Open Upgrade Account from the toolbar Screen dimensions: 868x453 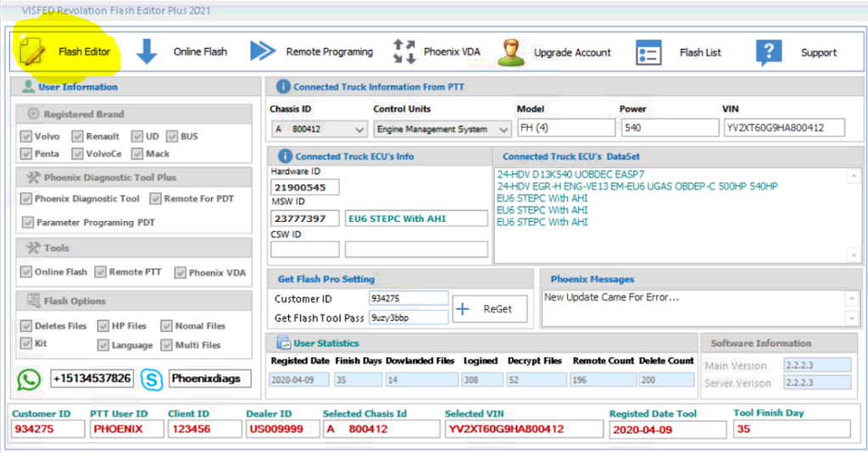572,52
